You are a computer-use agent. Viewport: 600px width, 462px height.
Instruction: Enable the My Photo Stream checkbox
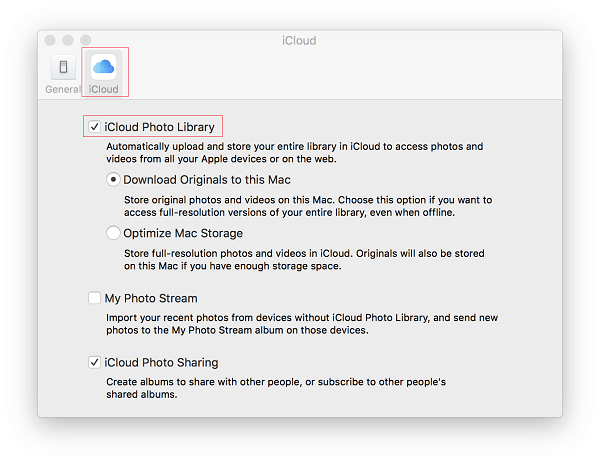pyautogui.click(x=94, y=298)
